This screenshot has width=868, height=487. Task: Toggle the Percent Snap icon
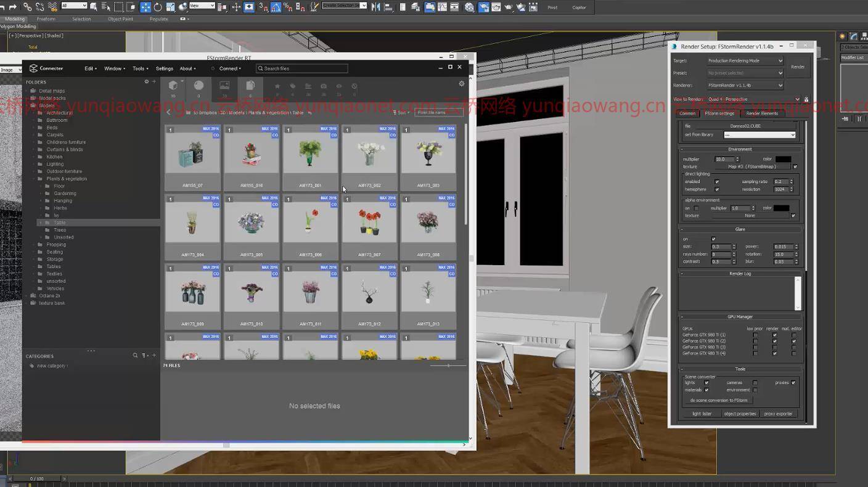(288, 7)
